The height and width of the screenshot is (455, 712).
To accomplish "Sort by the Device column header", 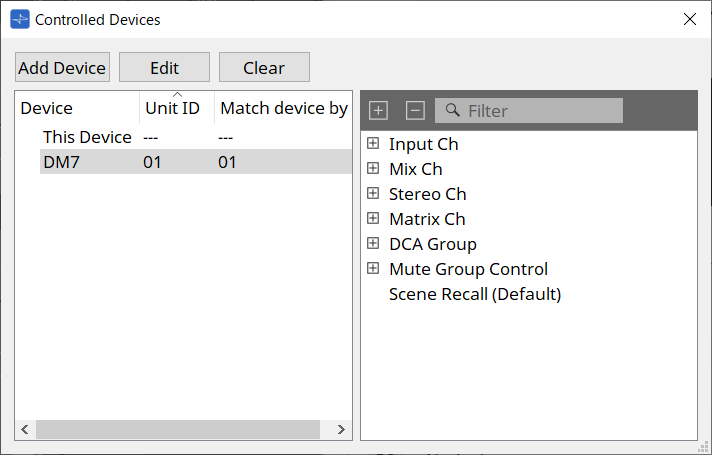I will tap(47, 108).
